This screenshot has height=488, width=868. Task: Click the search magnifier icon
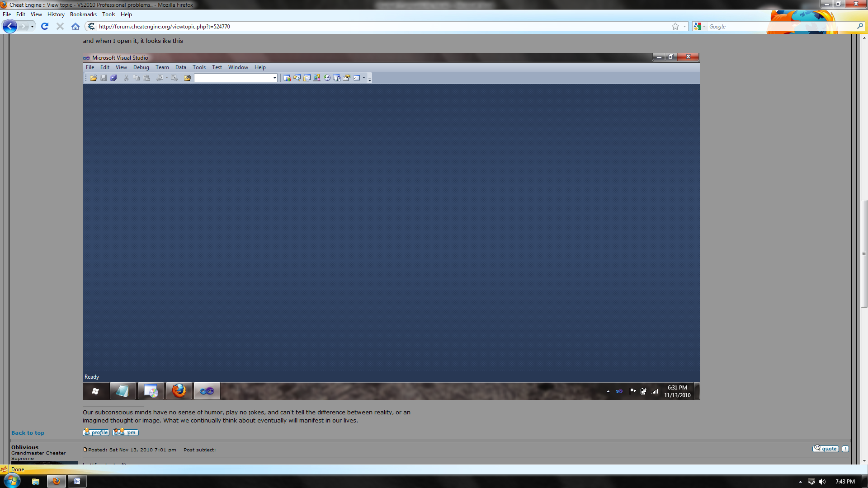point(859,26)
